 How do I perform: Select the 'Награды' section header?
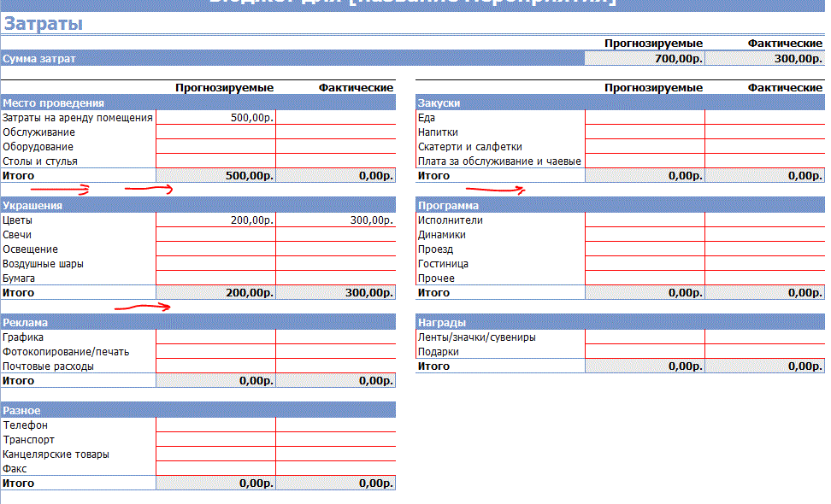pyautogui.click(x=620, y=322)
